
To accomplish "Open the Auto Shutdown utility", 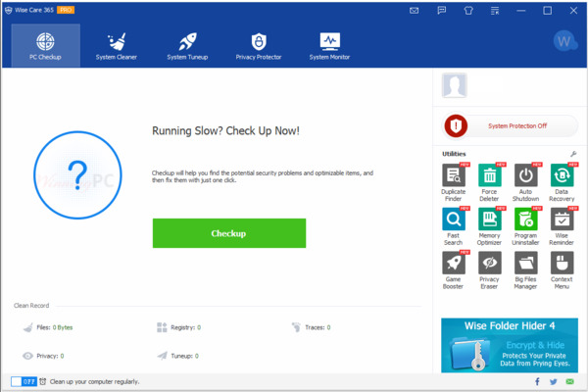I will click(525, 182).
